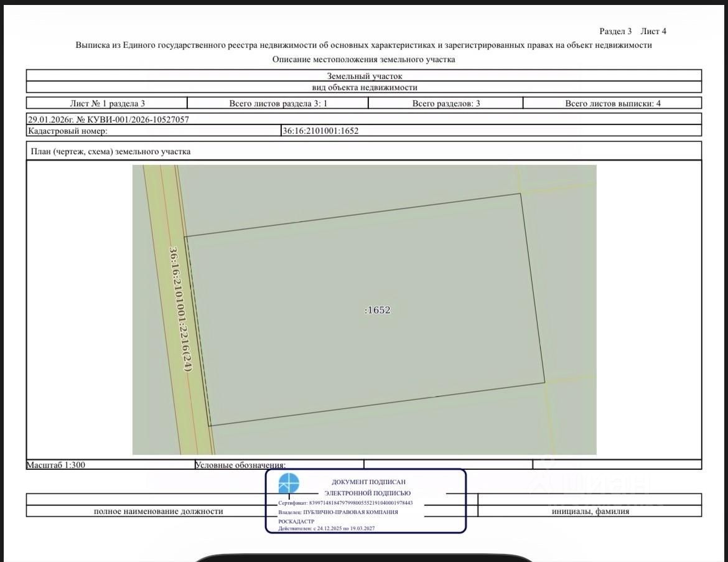
Task: Click the blue Roskadastr logo in the signature stamp
Action: point(289,484)
